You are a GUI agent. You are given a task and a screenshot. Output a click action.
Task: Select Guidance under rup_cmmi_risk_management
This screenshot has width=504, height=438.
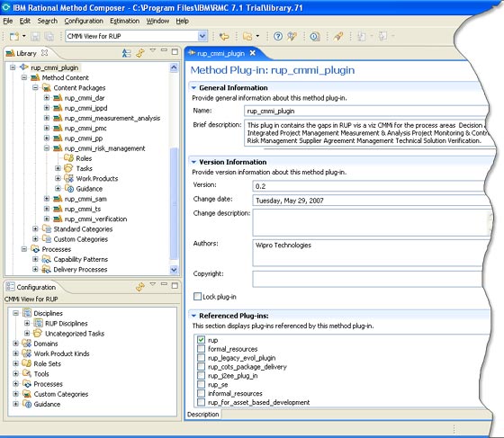89,189
